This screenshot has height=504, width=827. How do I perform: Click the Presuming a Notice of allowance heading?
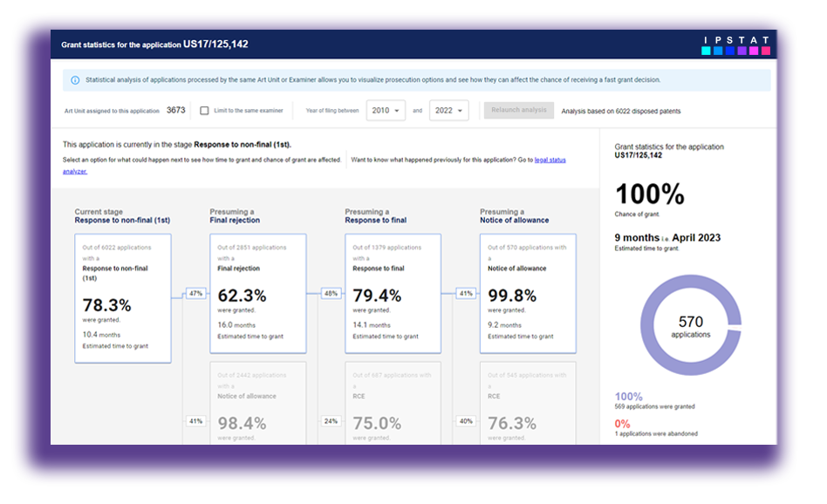pyautogui.click(x=514, y=215)
